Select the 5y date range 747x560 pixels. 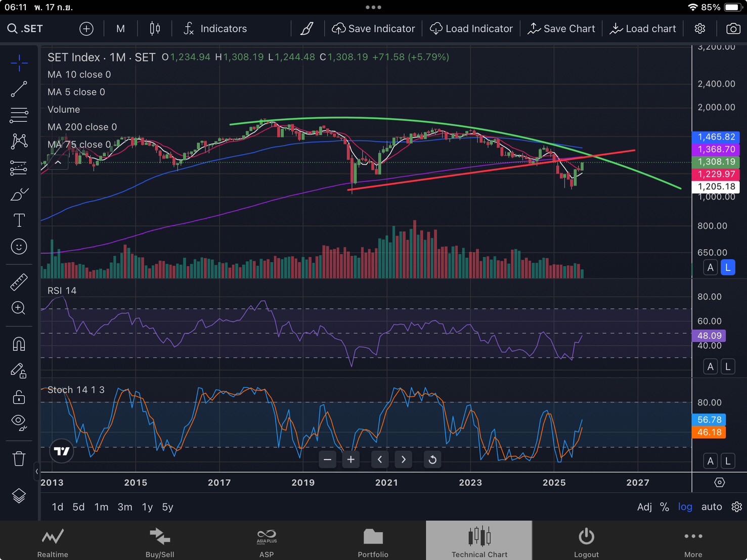coord(167,507)
